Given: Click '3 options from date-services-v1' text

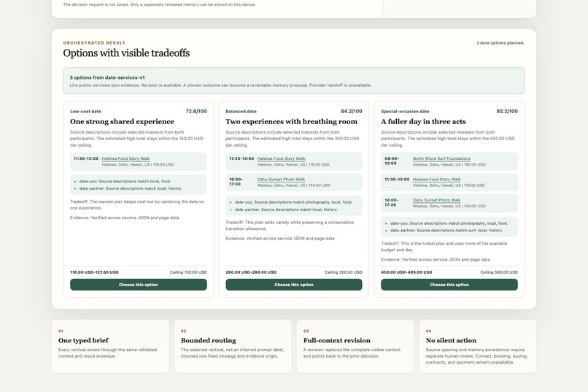Looking at the screenshot, I should [x=107, y=77].
